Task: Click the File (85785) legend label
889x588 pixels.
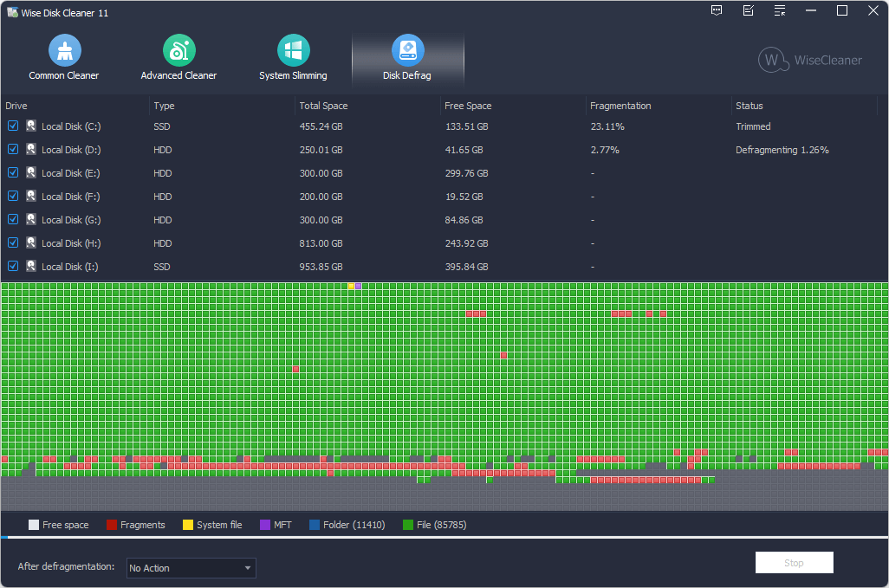Action: click(x=442, y=525)
